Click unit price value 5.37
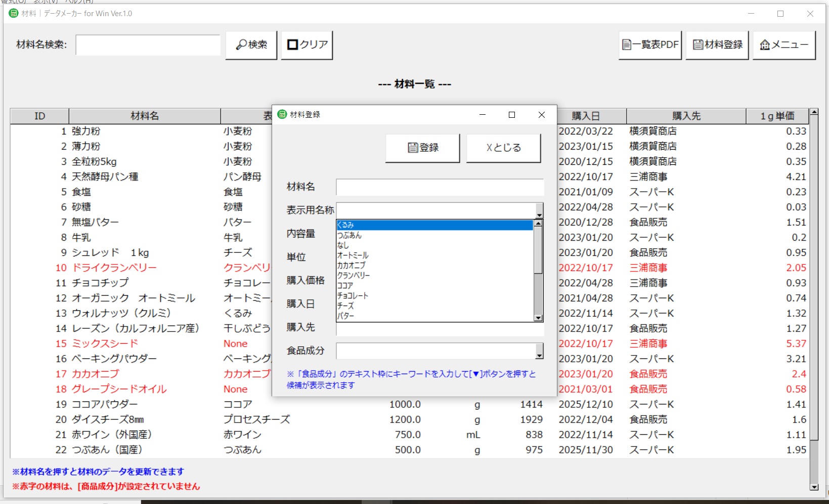This screenshot has width=829, height=504. click(796, 344)
